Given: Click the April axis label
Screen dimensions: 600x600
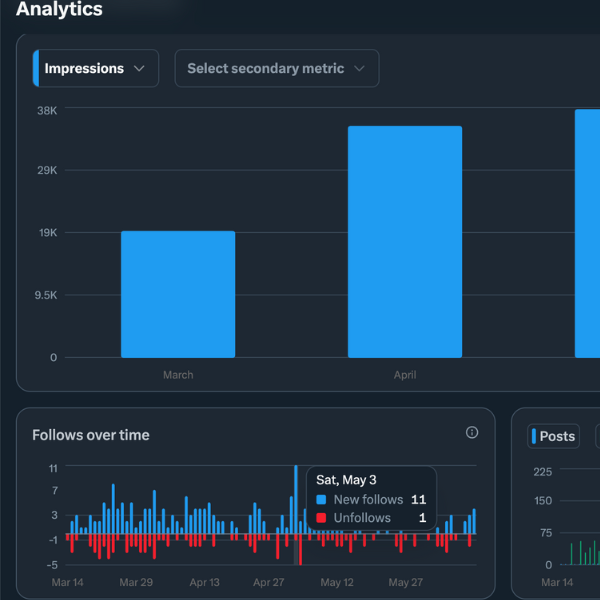Looking at the screenshot, I should (405, 375).
